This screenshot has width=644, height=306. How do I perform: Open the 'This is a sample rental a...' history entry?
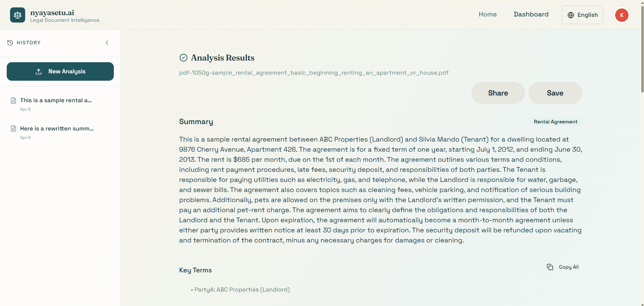pos(56,101)
